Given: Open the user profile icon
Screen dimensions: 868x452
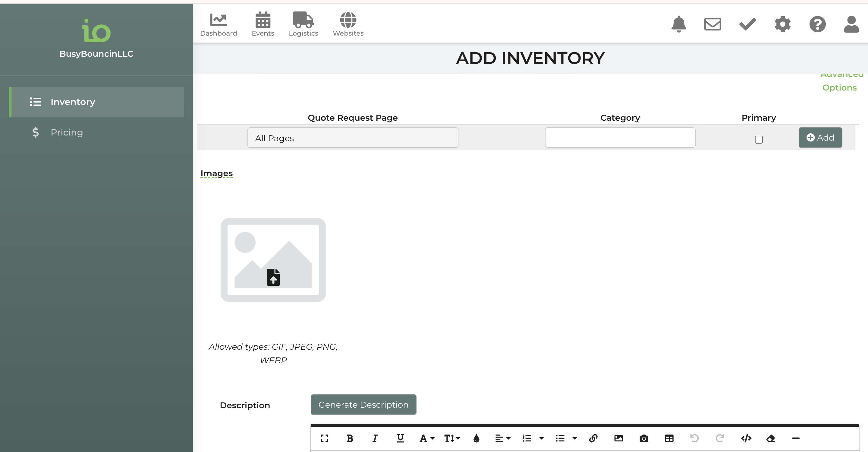Looking at the screenshot, I should tap(851, 24).
